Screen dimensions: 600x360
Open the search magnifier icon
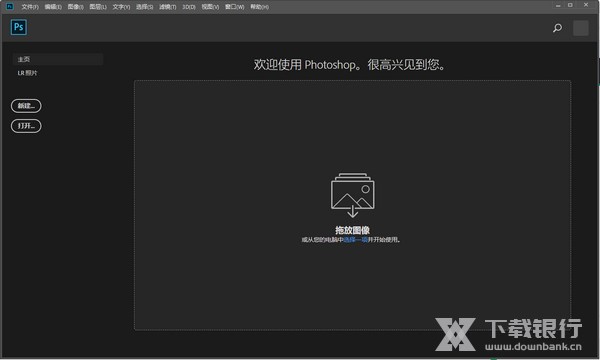coord(558,28)
